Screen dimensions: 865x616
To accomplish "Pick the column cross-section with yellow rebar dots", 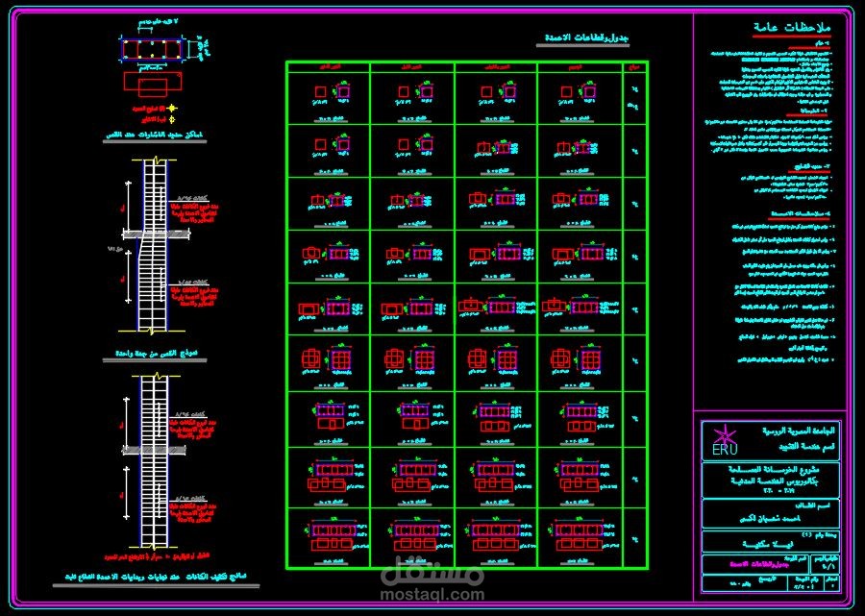I will pos(151,49).
